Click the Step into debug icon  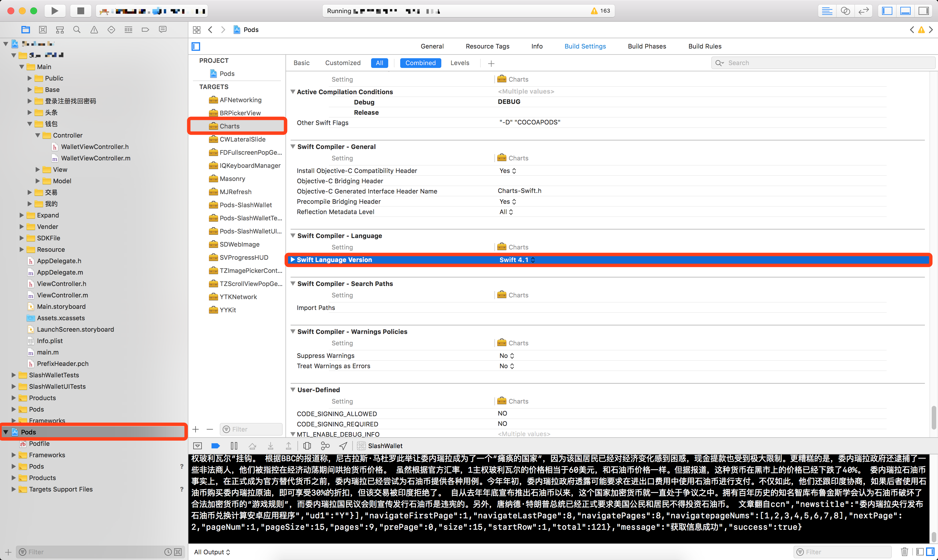click(271, 446)
